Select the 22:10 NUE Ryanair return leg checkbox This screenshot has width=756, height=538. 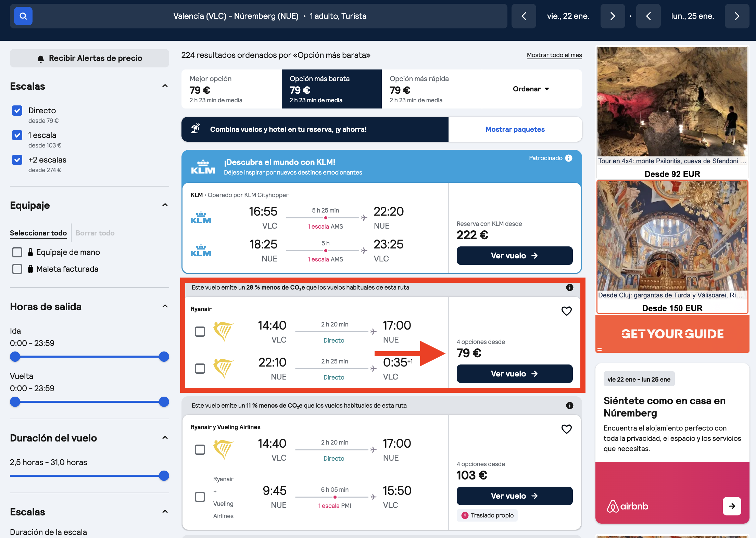click(200, 369)
